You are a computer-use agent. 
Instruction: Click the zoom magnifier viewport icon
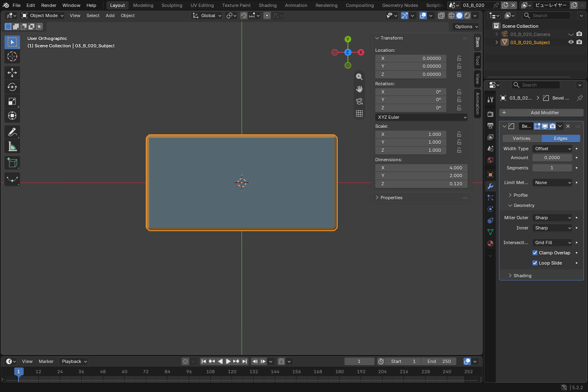[x=359, y=77]
